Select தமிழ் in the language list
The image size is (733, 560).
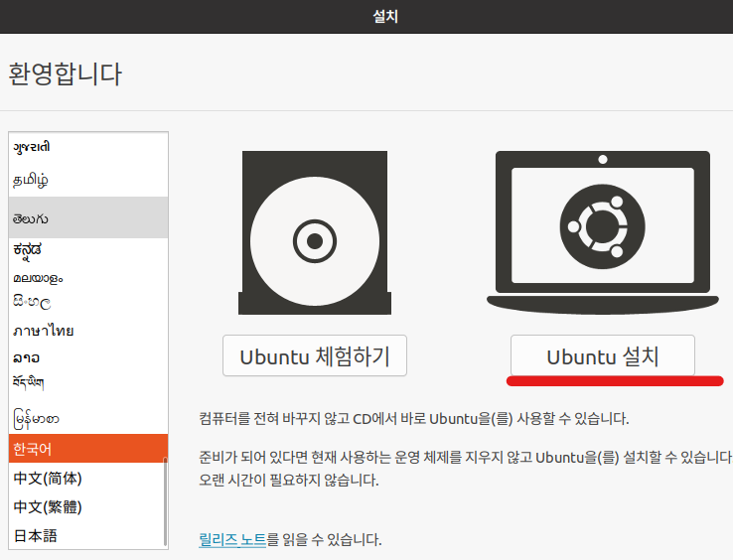87,180
